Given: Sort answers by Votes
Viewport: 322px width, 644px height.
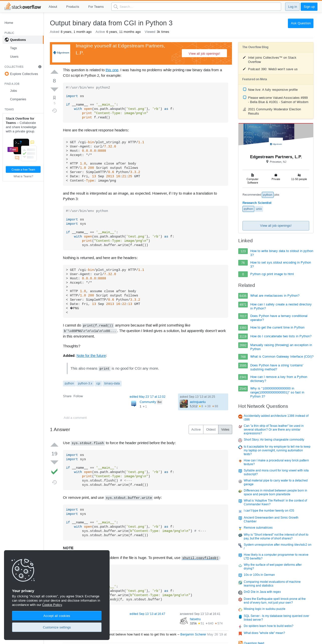Looking at the screenshot, I should pyautogui.click(x=225, y=429).
